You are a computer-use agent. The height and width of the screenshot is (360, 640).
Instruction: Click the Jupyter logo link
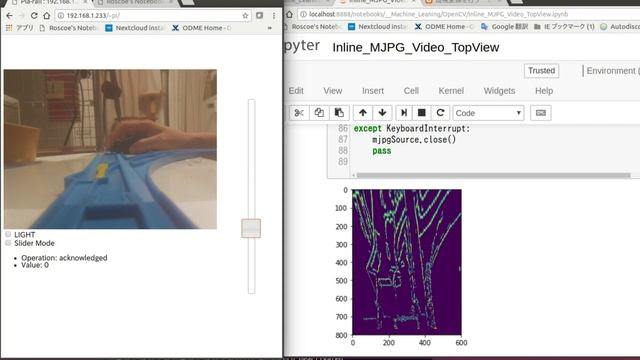point(302,46)
